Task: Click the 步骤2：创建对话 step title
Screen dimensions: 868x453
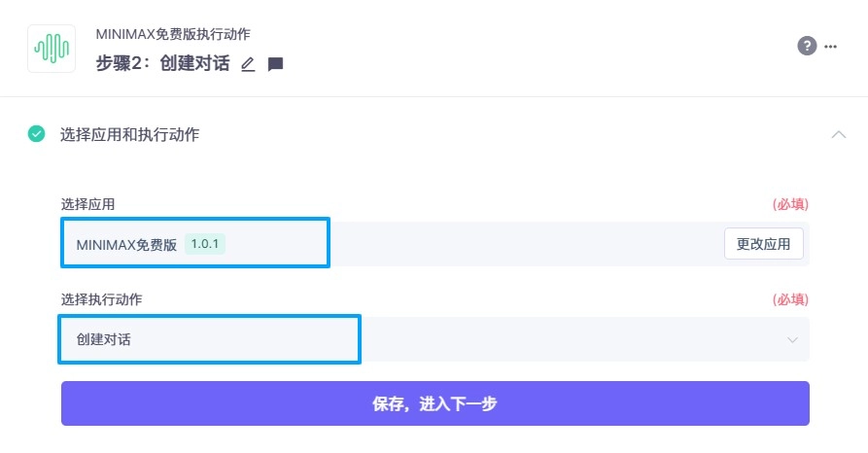Action: (x=163, y=64)
